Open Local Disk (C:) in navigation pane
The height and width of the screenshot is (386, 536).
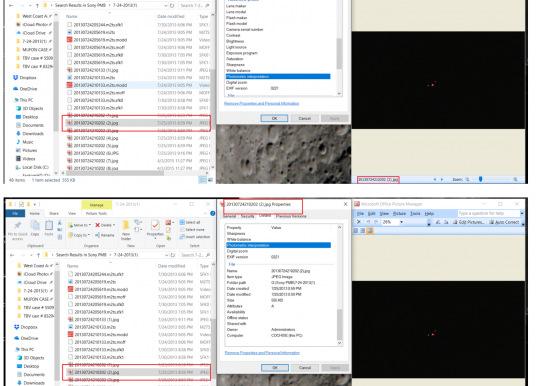[x=32, y=167]
